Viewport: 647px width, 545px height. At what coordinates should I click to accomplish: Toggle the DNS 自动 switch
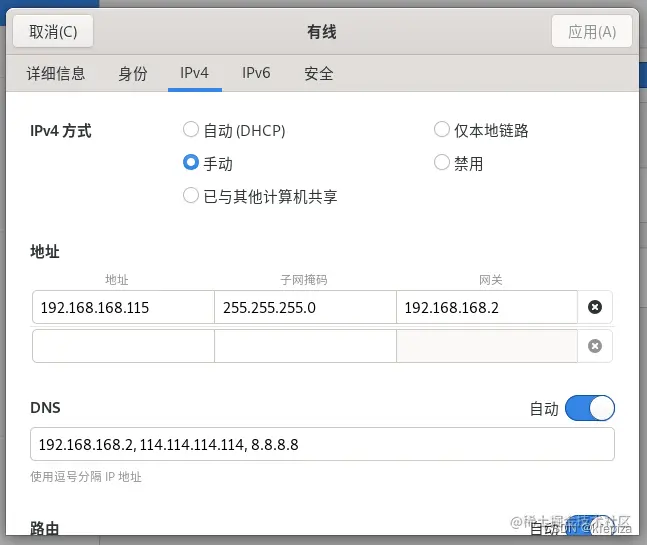(x=590, y=408)
